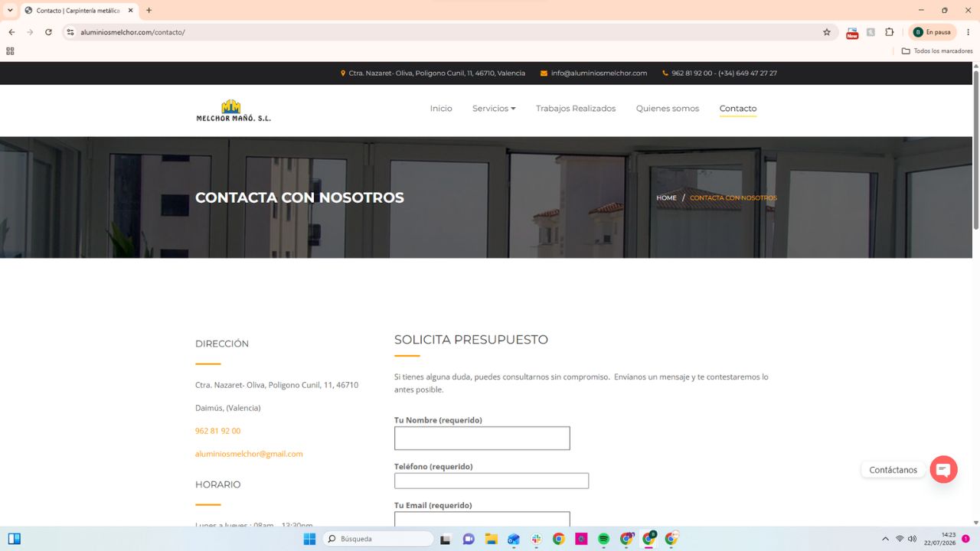Screen dimensions: 980x551
Task: Reload the page with the refresh icon
Action: 48,32
